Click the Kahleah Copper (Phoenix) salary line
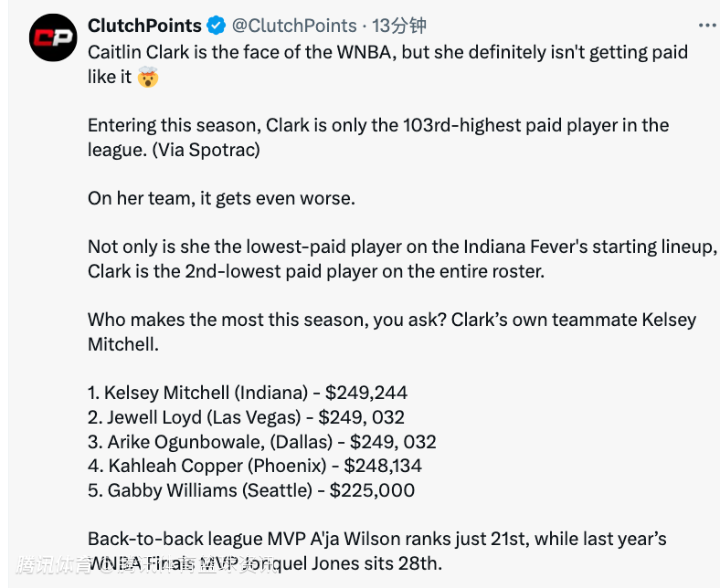The height and width of the screenshot is (588, 720). pyautogui.click(x=255, y=466)
